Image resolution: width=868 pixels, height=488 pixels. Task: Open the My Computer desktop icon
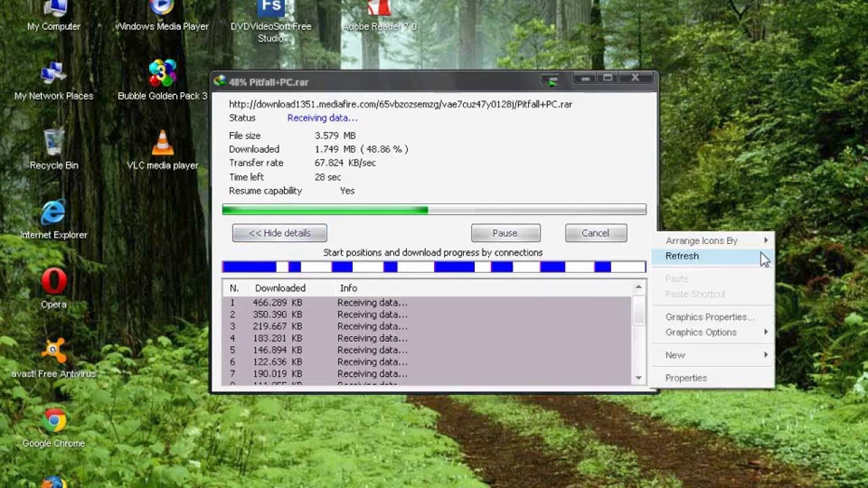[54, 16]
